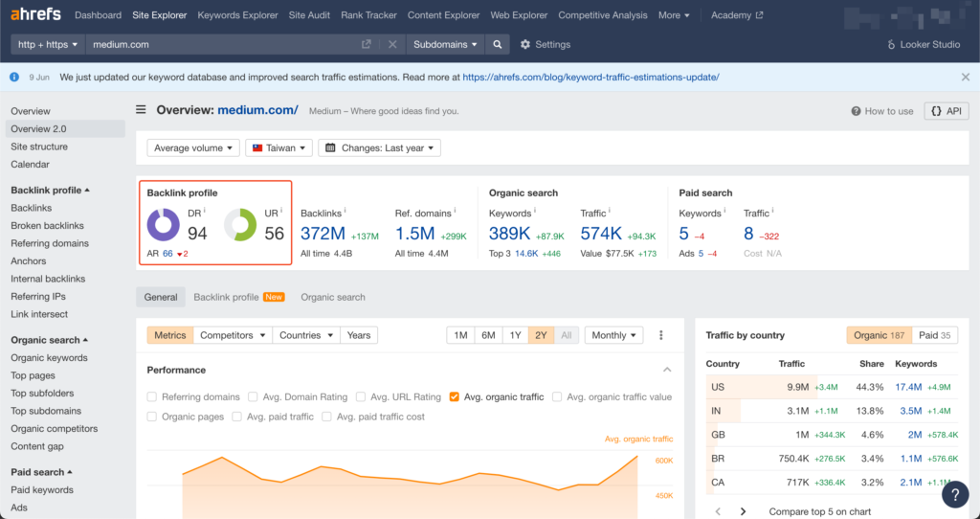
Task: Open URL in new tab icon
Action: [x=367, y=44]
